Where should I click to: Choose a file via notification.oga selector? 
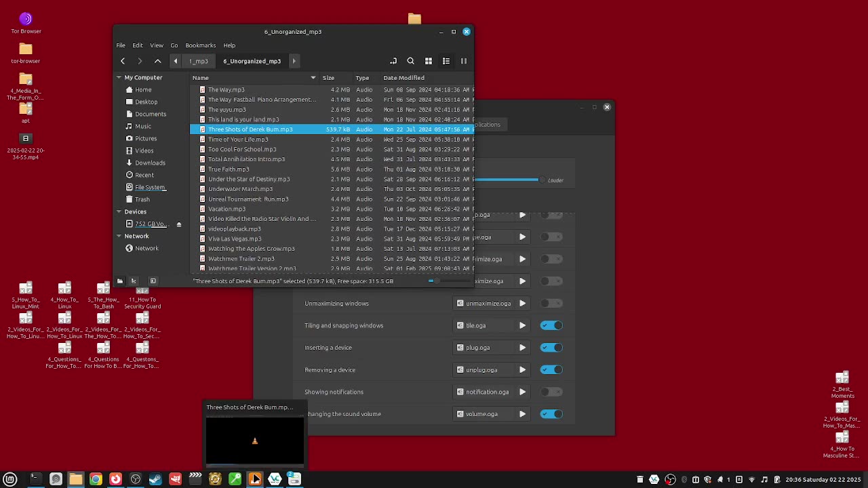[x=484, y=392]
